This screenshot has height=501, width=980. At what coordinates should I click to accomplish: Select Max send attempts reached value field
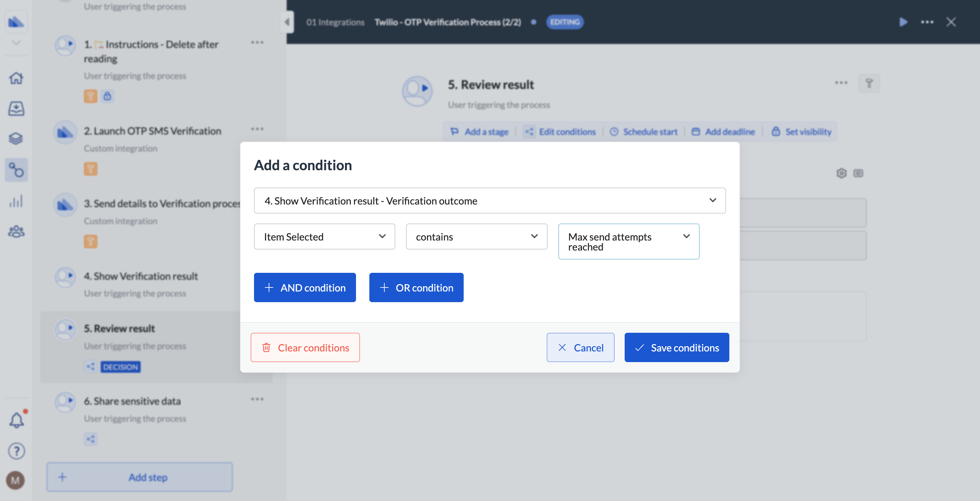pyautogui.click(x=628, y=242)
